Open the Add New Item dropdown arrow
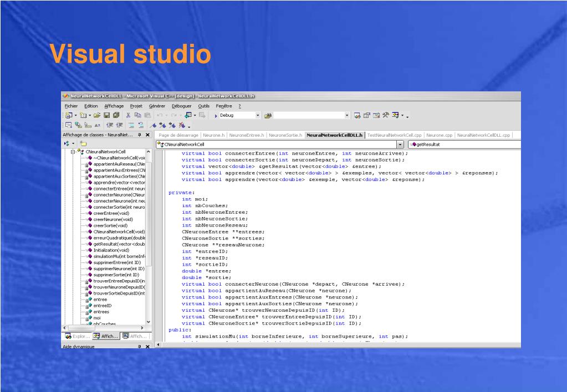Viewport: 567px width, 392px height. pos(90,116)
